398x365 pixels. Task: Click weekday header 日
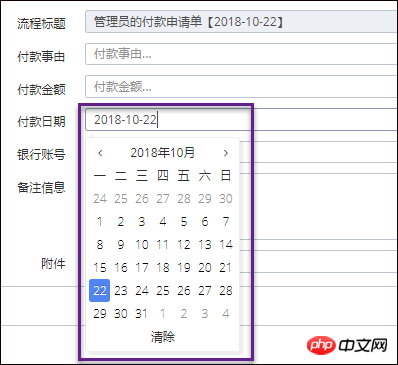point(226,176)
